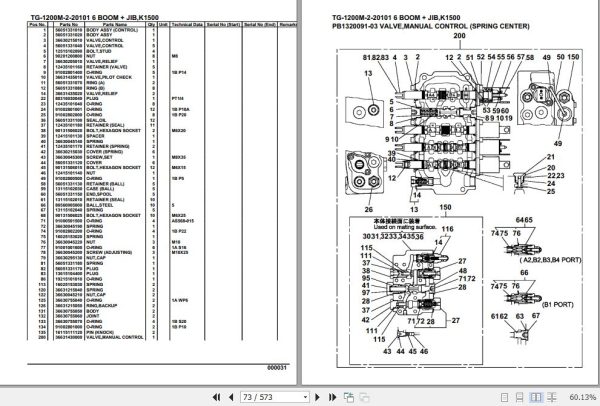Screen dimensions: 600x406
Task: Click the '(B1 PORT)' diagram label
Action: click(558, 305)
